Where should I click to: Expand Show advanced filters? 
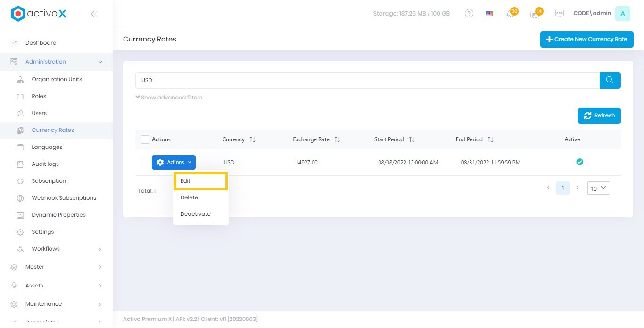click(x=169, y=98)
